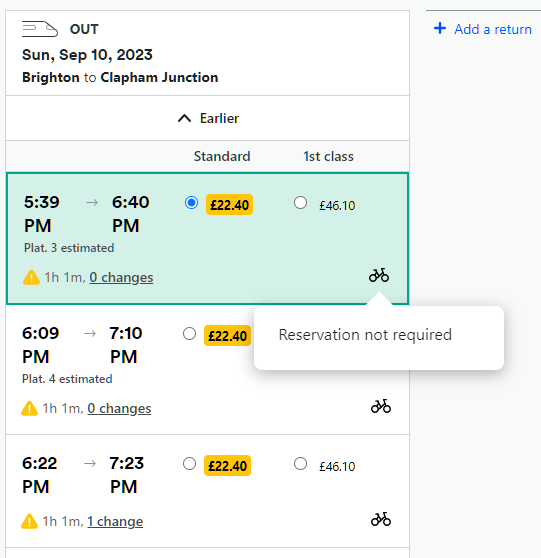Viewport: 541px width, 558px height.
Task: Click the train icon beside OUT
Action: tap(40, 29)
